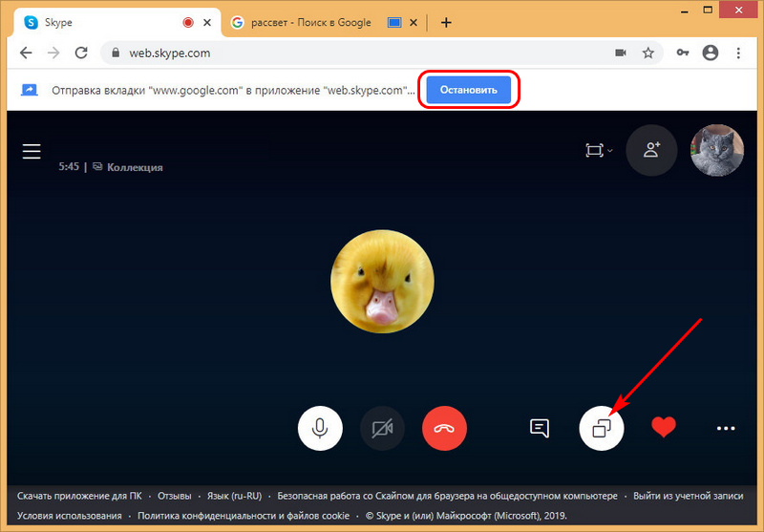
Task: Close the Skype tab
Action: click(x=207, y=22)
